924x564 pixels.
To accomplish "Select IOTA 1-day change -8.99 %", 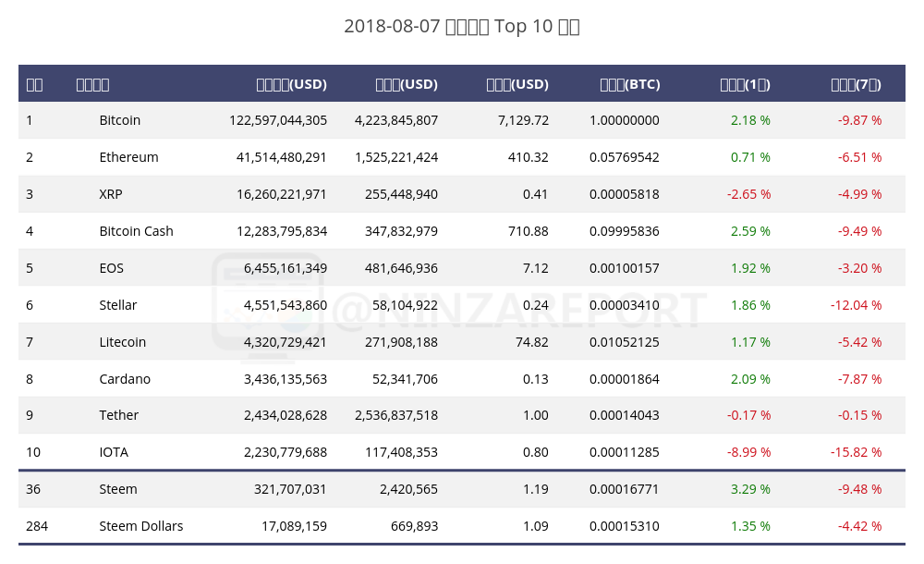I will point(748,452).
